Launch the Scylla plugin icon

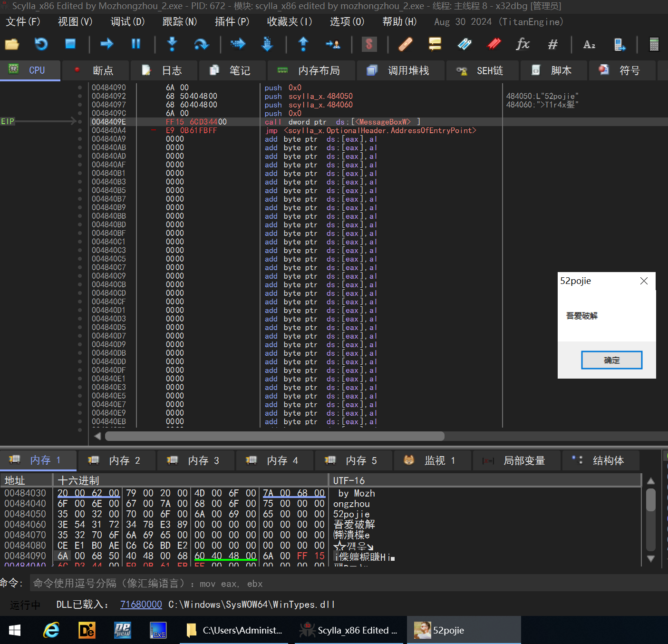click(369, 44)
